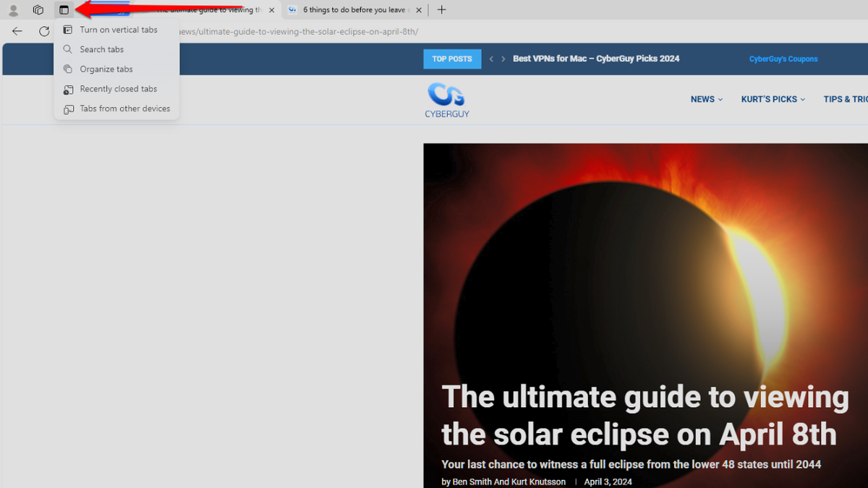The width and height of the screenshot is (868, 488).
Task: Switch to the solar eclipse guide tab
Action: point(210,9)
